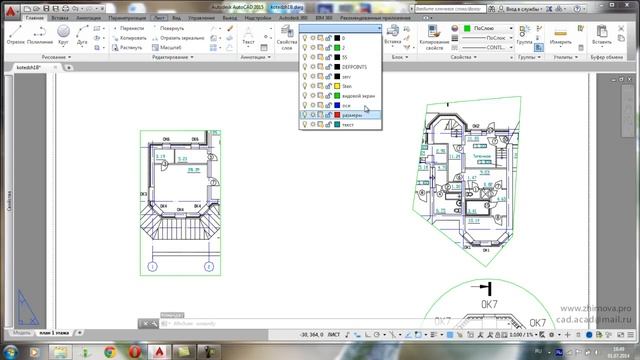This screenshot has height=360, width=640.
Task: Toggle on/off lightbulb for layer 0
Action: pos(304,38)
